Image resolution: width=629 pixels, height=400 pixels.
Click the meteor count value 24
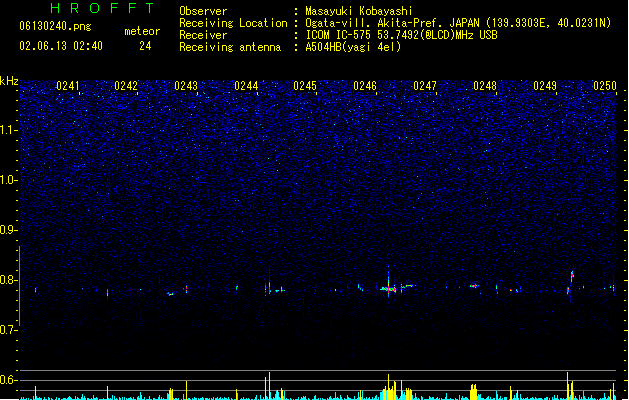pyautogui.click(x=145, y=46)
